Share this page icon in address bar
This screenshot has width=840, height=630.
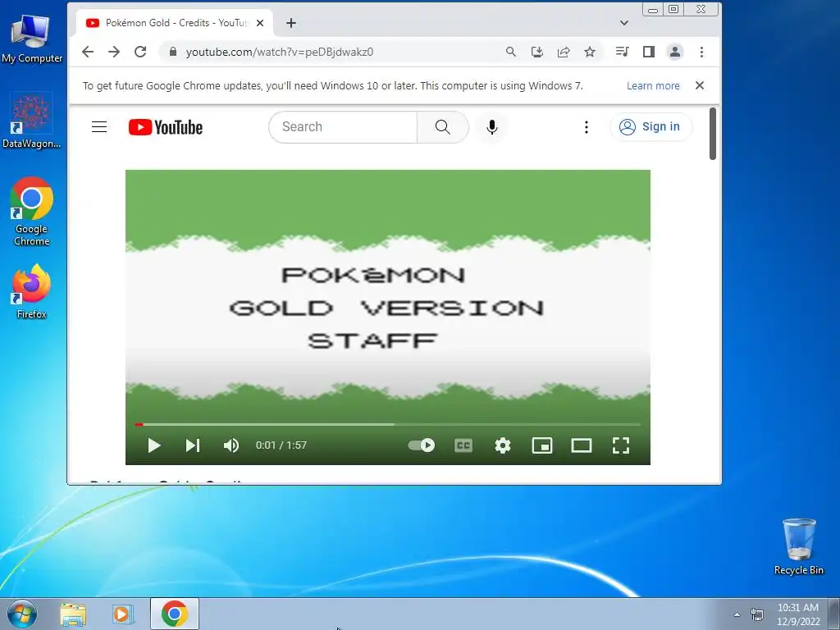click(563, 52)
